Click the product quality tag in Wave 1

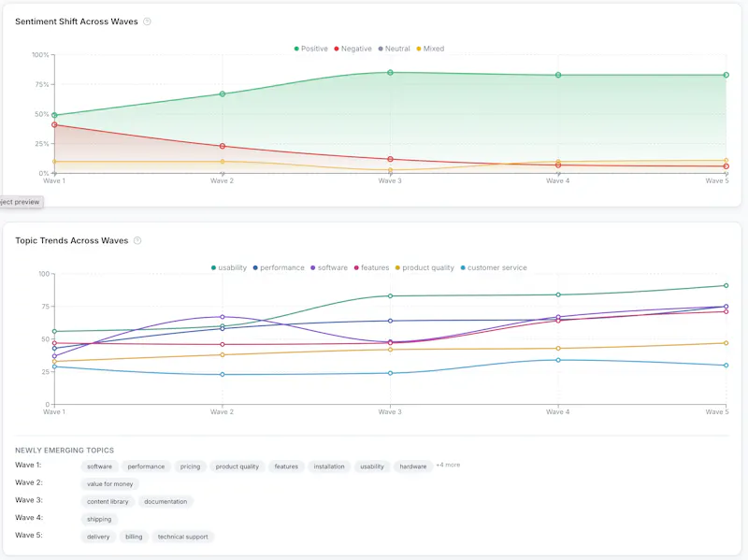237,467
